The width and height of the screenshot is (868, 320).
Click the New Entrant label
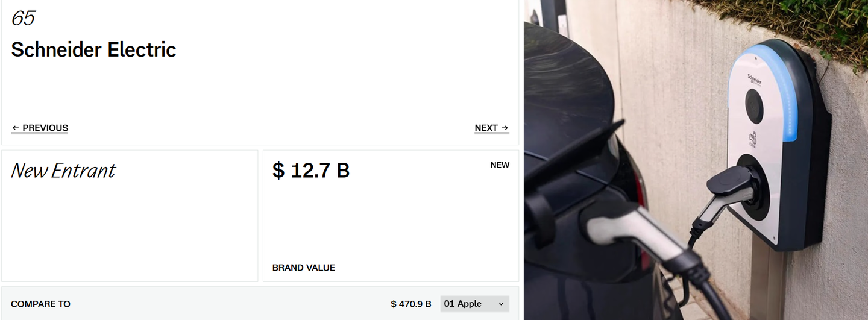63,171
